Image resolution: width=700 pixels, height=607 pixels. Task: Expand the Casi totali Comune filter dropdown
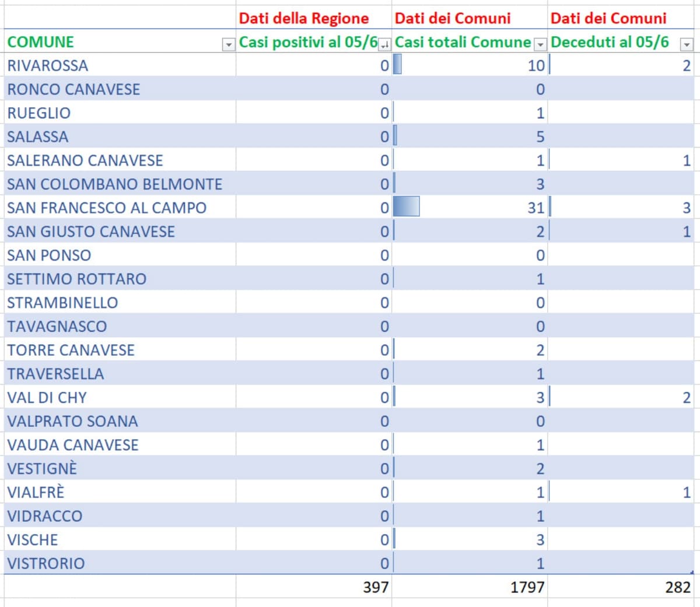540,45
